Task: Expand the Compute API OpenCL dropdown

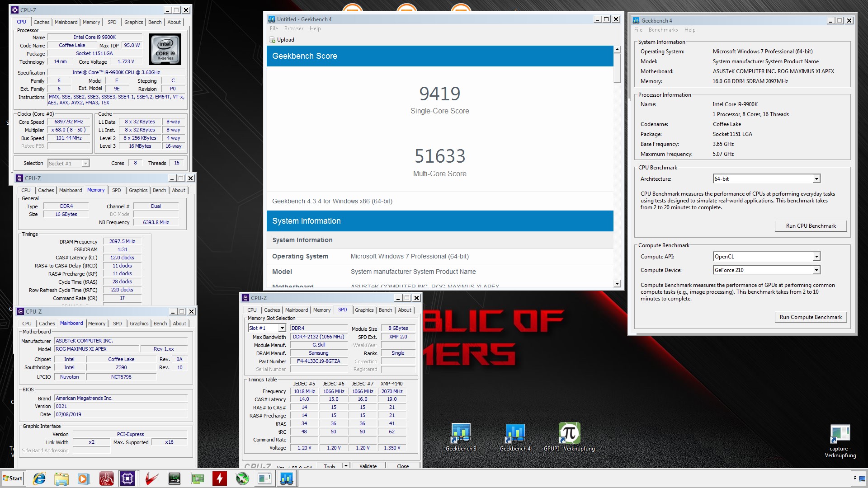Action: [x=816, y=257]
